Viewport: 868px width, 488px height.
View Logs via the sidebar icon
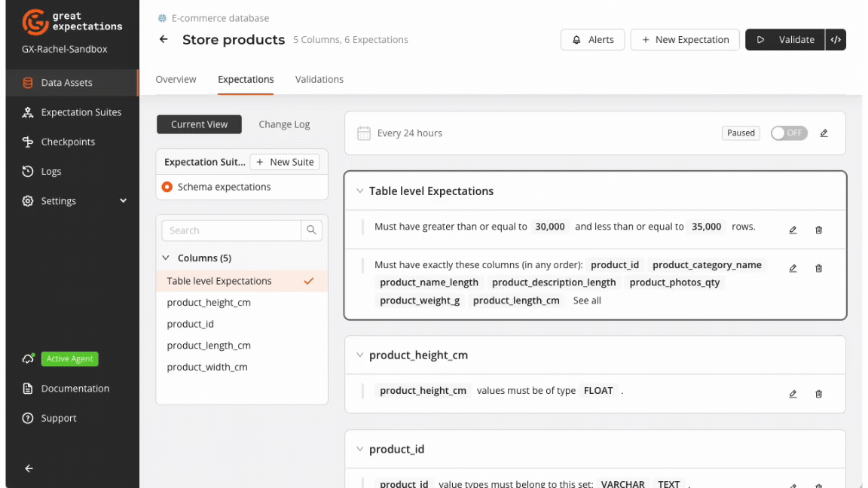[x=26, y=171]
